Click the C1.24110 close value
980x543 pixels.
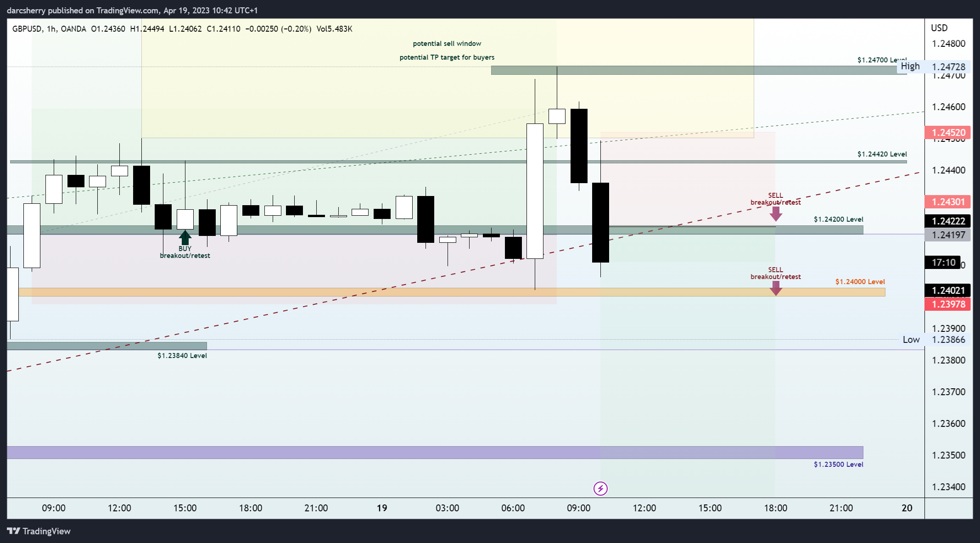[x=224, y=29]
